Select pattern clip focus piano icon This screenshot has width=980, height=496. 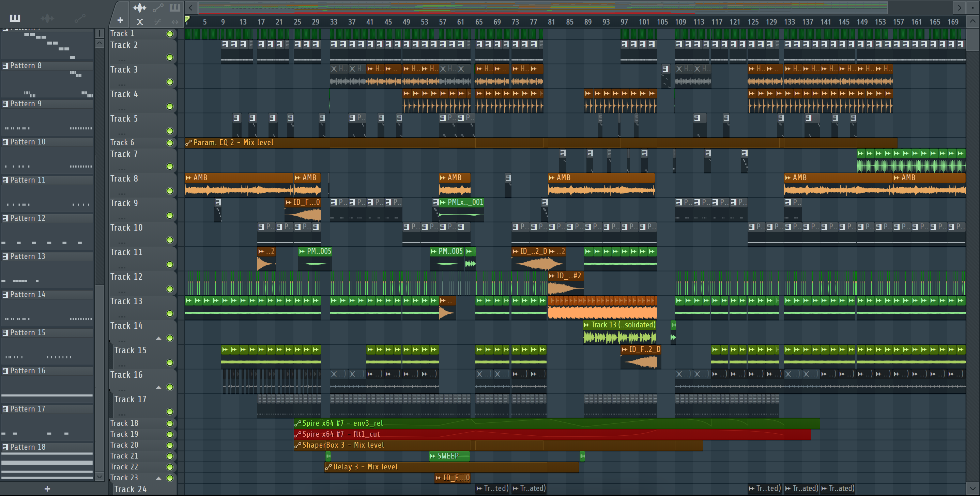(174, 7)
